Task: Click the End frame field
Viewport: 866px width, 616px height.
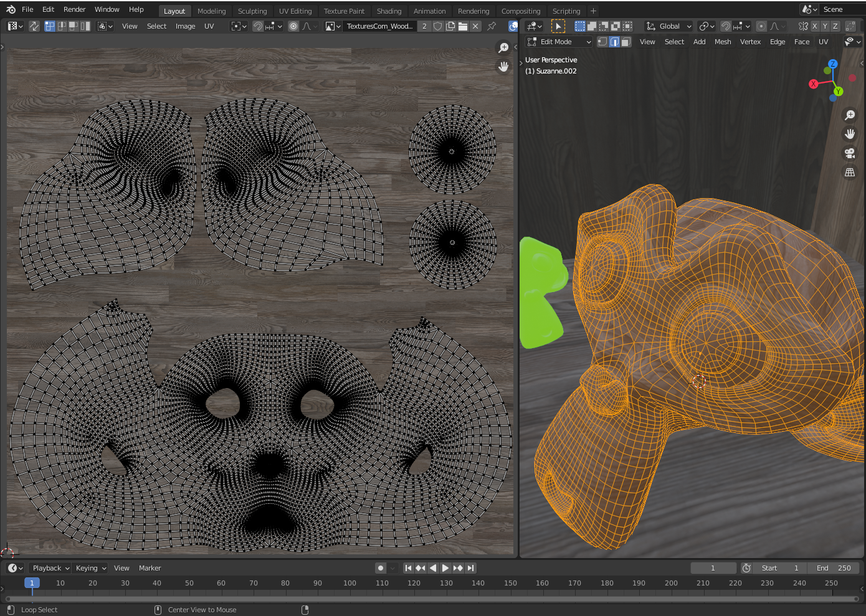Action: click(833, 568)
